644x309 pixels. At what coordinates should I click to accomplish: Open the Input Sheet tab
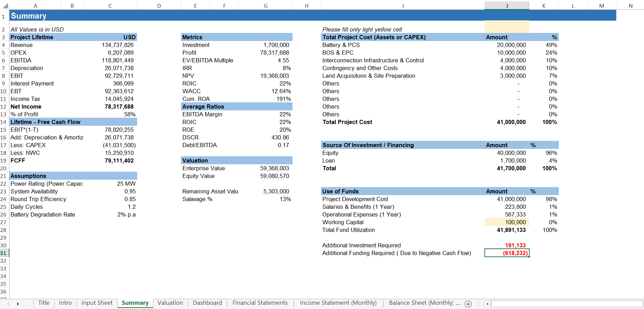[97, 303]
